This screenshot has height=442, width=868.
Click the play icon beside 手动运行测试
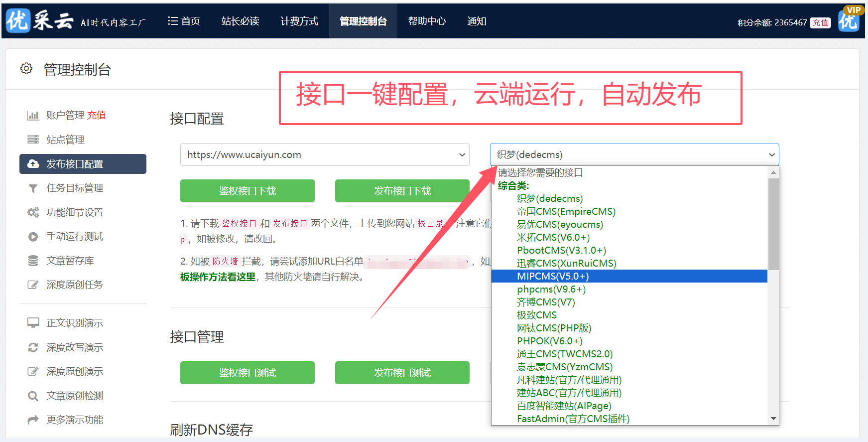click(33, 237)
